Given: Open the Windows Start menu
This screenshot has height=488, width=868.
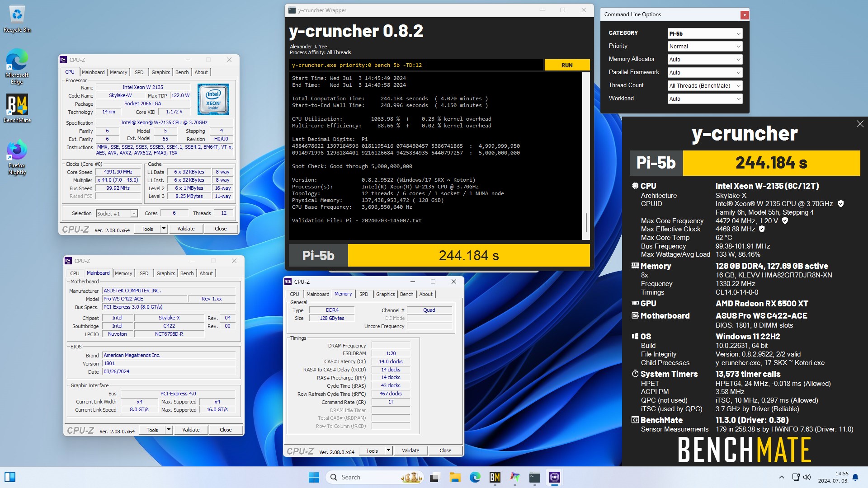Looking at the screenshot, I should 314,477.
